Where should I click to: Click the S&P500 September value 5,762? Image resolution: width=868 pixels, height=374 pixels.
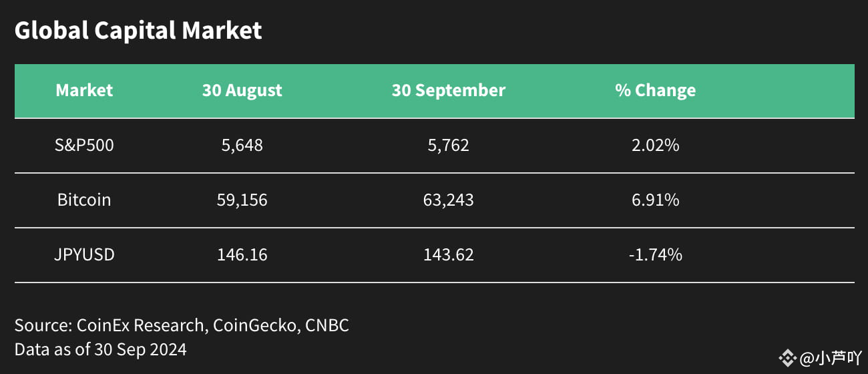[449, 146]
